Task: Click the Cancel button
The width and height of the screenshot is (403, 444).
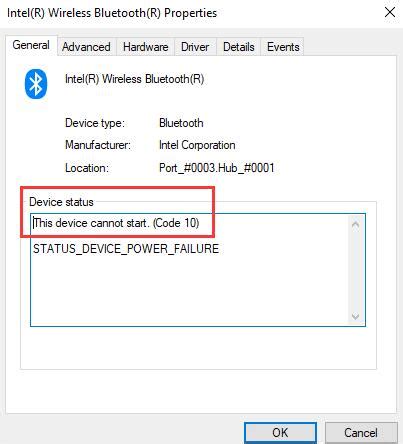Action: click(361, 433)
